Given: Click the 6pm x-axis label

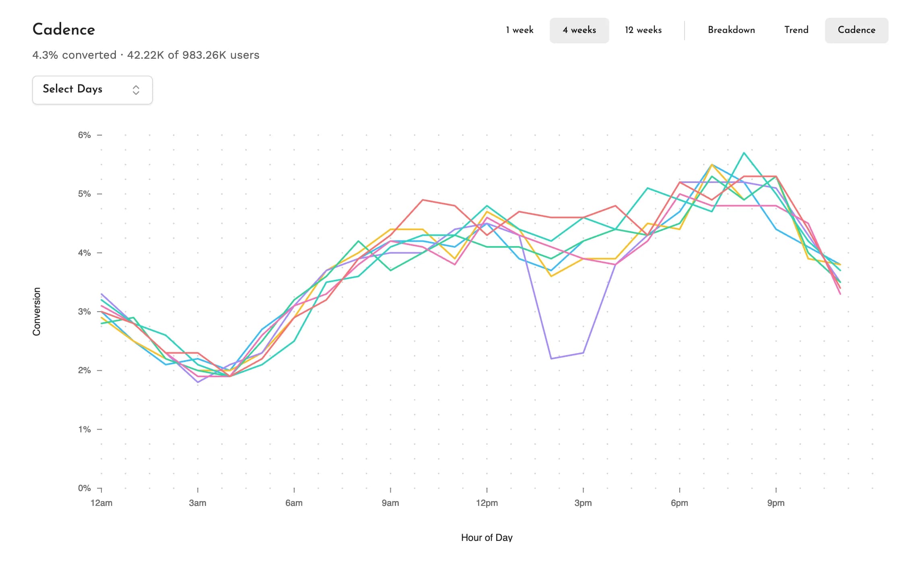Looking at the screenshot, I should tap(679, 503).
